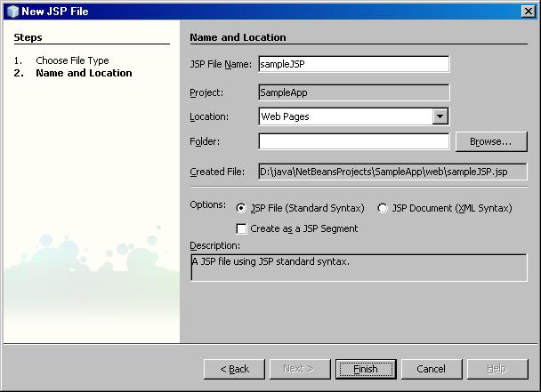This screenshot has height=392, width=541.
Task: Click the Project field showing SampleApp
Action: 353,92
